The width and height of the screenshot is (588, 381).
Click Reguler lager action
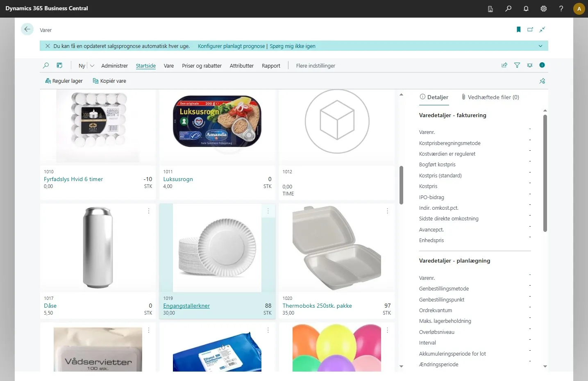[64, 81]
